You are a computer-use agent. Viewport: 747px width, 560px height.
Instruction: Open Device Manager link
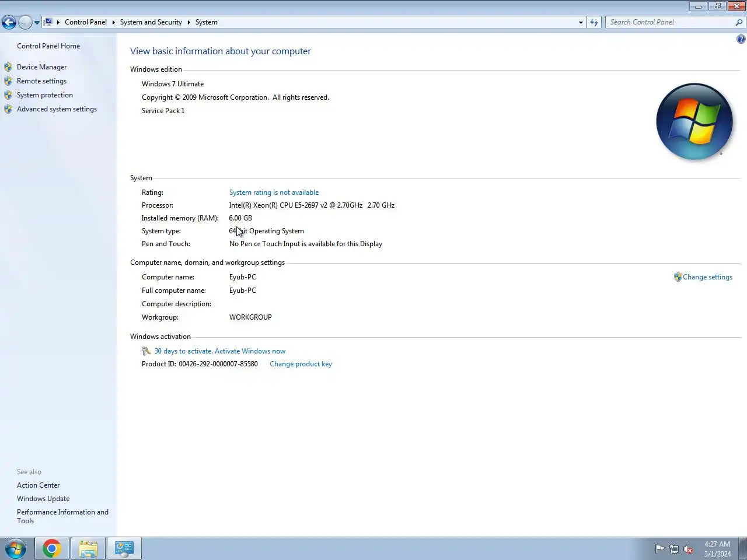pos(41,67)
